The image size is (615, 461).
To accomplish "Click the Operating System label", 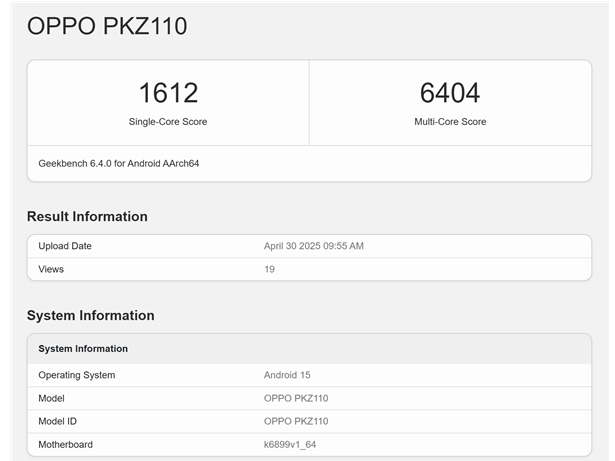I will pos(77,375).
